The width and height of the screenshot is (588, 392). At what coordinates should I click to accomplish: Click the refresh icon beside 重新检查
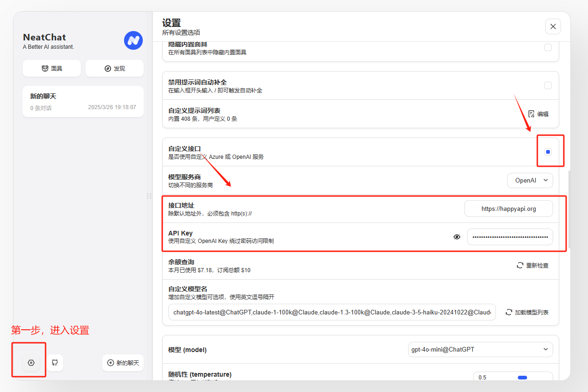pos(520,266)
